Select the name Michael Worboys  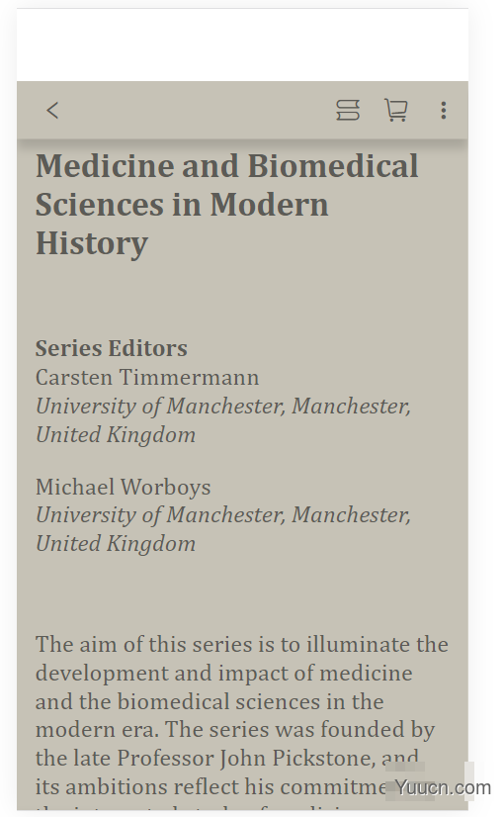point(123,487)
